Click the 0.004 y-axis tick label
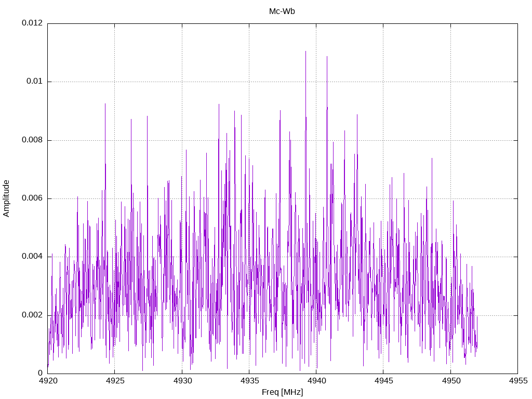The width and height of the screenshot is (532, 399). [x=32, y=256]
